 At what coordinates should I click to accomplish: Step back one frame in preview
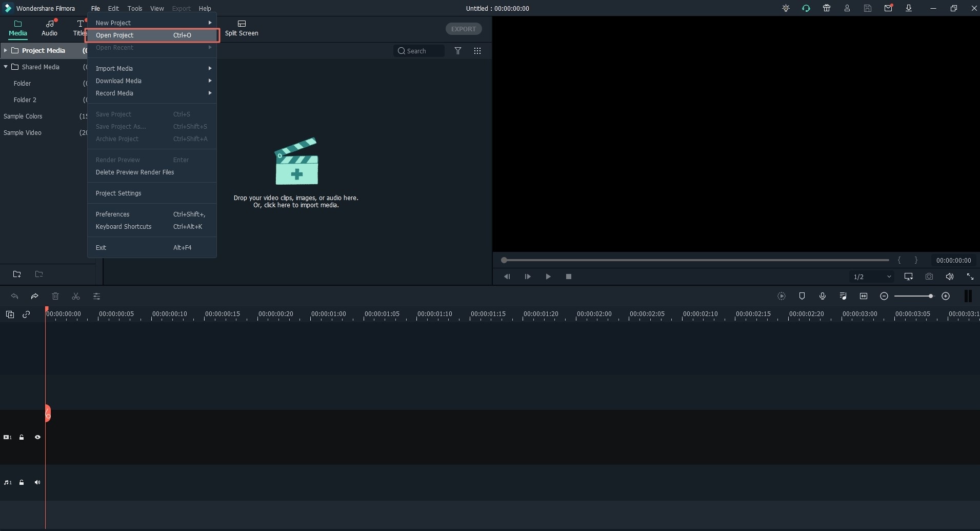(x=507, y=277)
